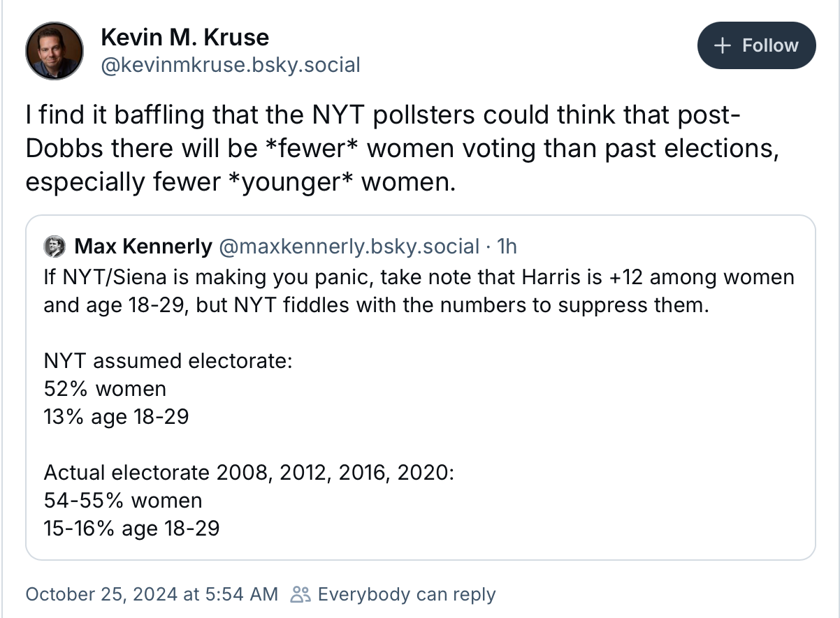
Task: Click the 54-55% women line
Action: point(123,501)
